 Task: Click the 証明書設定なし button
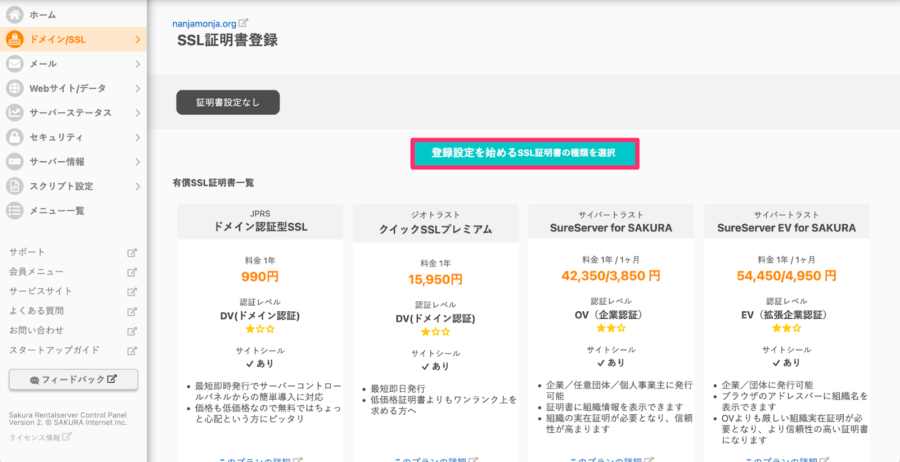tap(228, 103)
